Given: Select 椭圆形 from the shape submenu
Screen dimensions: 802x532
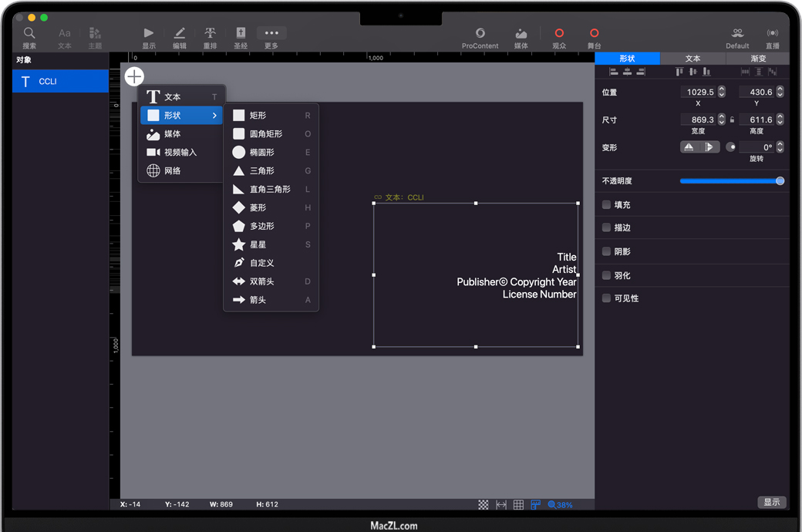Looking at the screenshot, I should click(x=262, y=153).
